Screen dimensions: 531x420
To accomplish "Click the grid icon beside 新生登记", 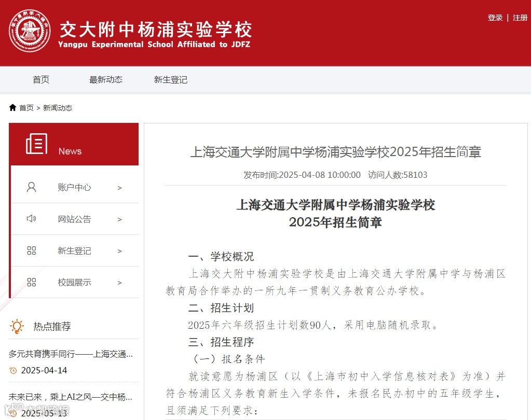I will [x=32, y=250].
